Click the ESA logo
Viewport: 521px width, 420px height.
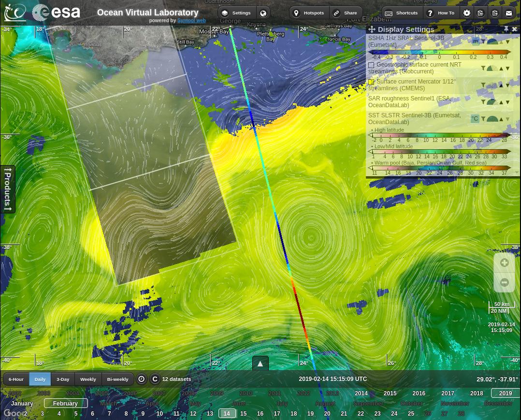click(56, 13)
